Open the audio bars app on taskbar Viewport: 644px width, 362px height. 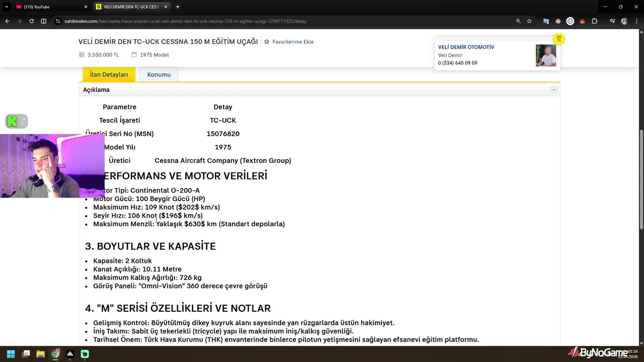[x=70, y=354]
